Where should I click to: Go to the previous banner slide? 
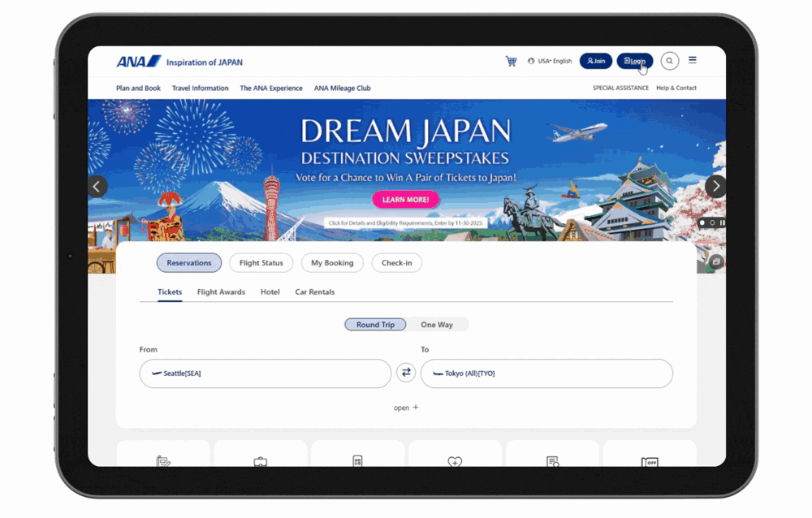click(97, 186)
